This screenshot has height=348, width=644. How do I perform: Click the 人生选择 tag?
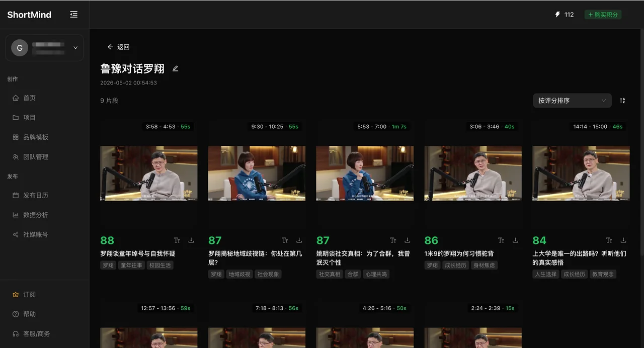(x=546, y=274)
